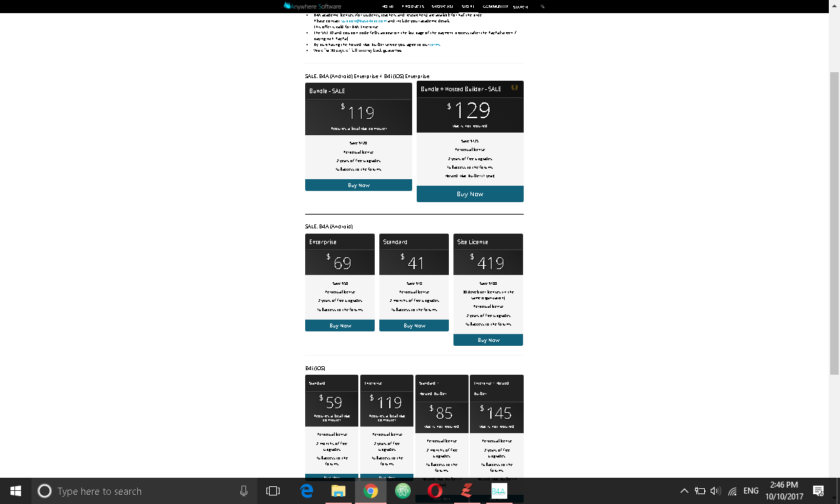The width and height of the screenshot is (840, 504).
Task: Switch the ENG input language
Action: click(x=751, y=491)
